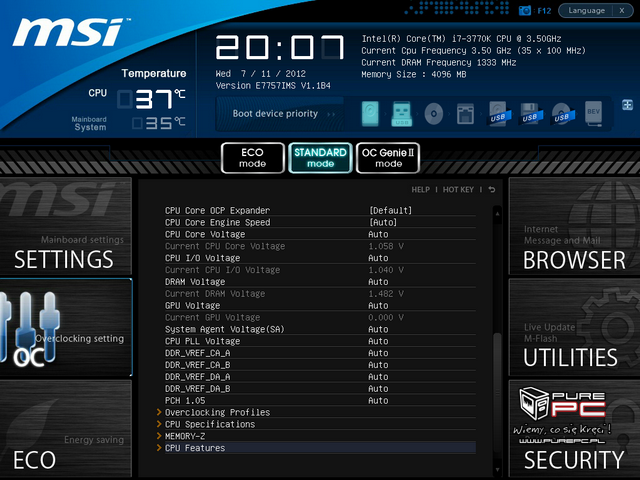Click the CPU temperature 37°C reading
This screenshot has height=480, width=640.
pyautogui.click(x=151, y=99)
